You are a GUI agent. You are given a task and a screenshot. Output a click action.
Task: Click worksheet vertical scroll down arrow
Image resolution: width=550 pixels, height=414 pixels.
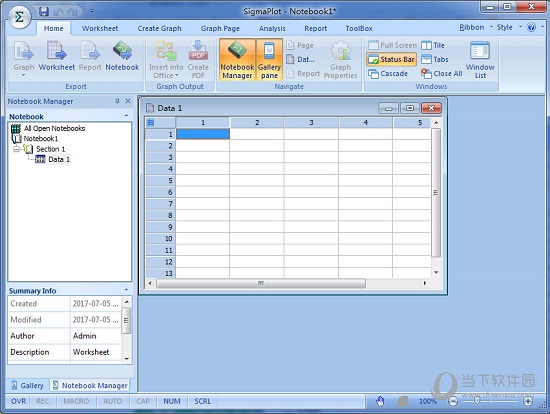pos(436,272)
